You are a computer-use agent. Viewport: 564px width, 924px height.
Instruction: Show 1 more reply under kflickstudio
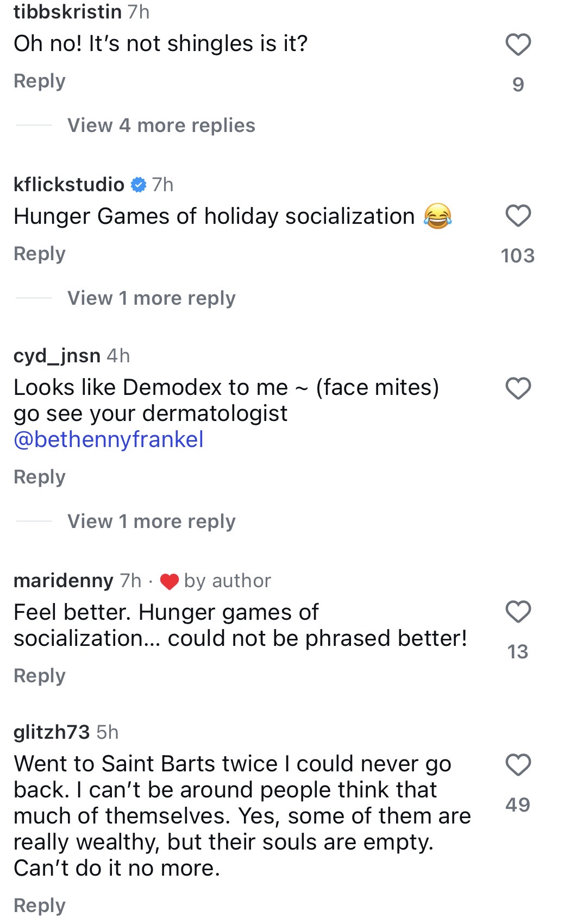pos(151,298)
